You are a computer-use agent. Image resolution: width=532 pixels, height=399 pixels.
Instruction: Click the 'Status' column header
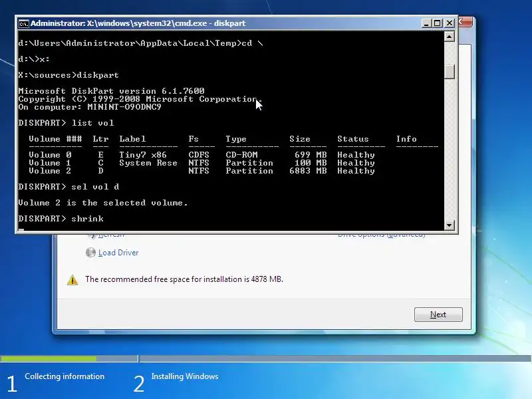click(x=353, y=139)
